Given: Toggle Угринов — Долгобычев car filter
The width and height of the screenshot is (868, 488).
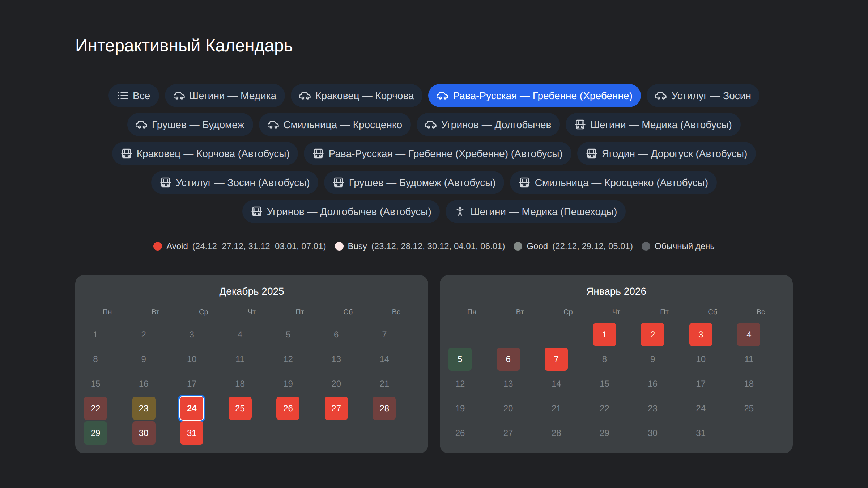Looking at the screenshot, I should click(x=488, y=125).
